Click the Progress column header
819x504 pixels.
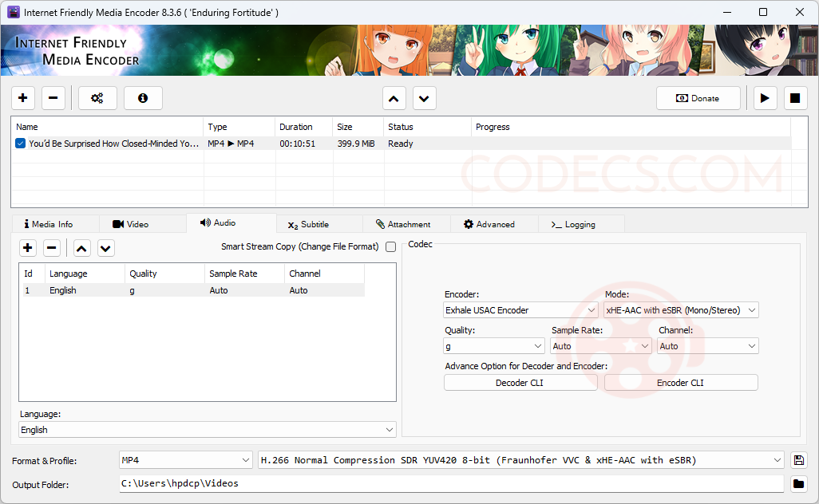click(x=631, y=127)
